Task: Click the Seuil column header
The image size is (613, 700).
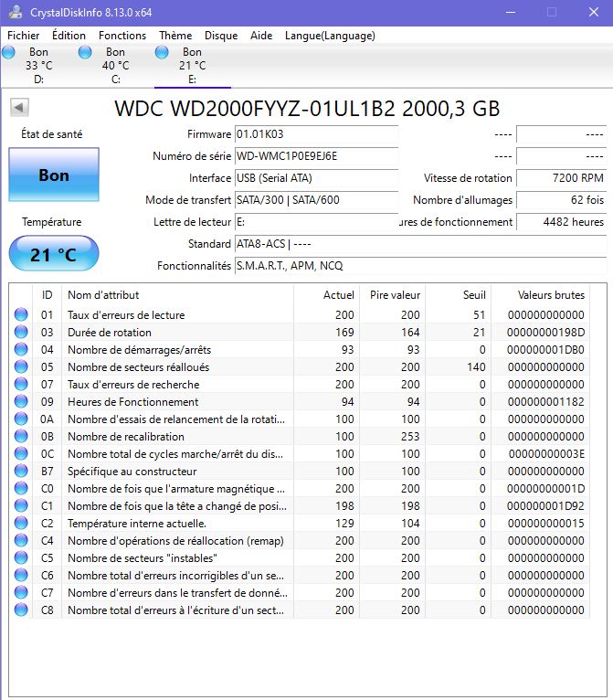Action: pyautogui.click(x=458, y=295)
